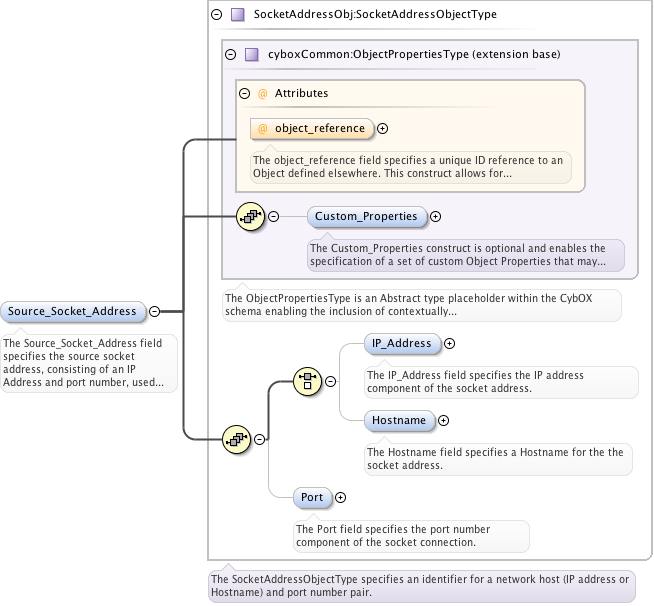Expand the Port element
Image resolution: width=654 pixels, height=606 pixels.
click(340, 497)
